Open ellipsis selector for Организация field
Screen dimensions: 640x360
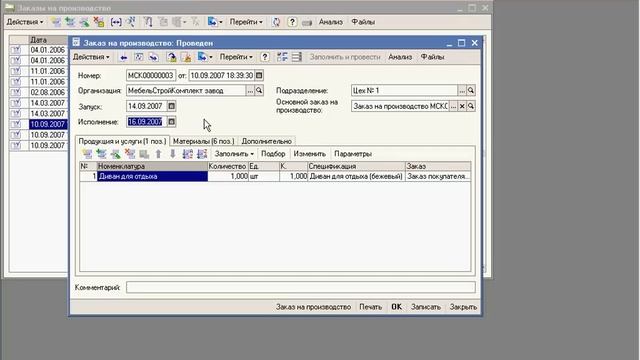coord(250,91)
